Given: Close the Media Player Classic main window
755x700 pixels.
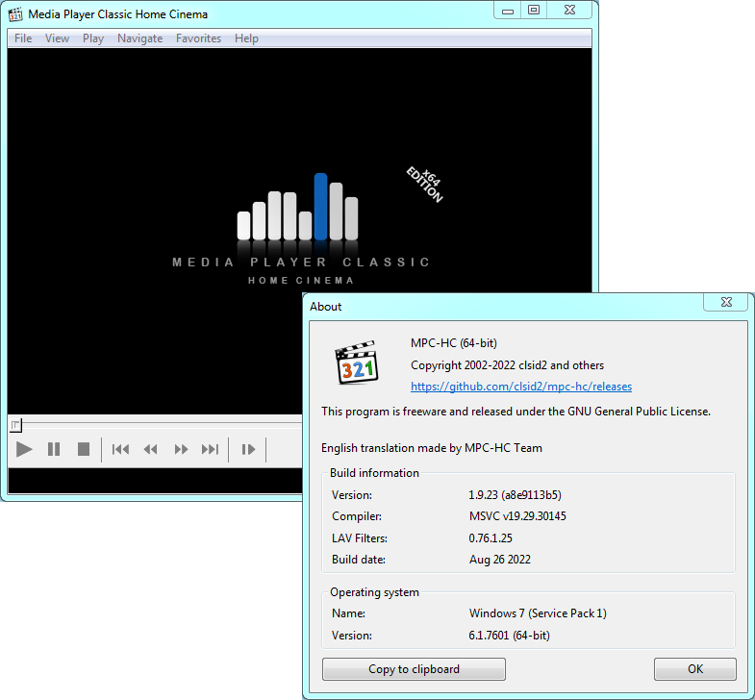Looking at the screenshot, I should point(569,11).
